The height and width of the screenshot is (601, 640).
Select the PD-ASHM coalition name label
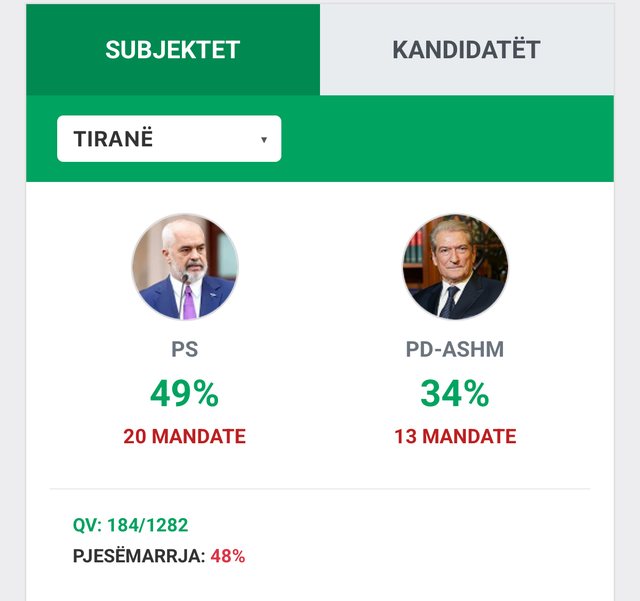pyautogui.click(x=455, y=349)
